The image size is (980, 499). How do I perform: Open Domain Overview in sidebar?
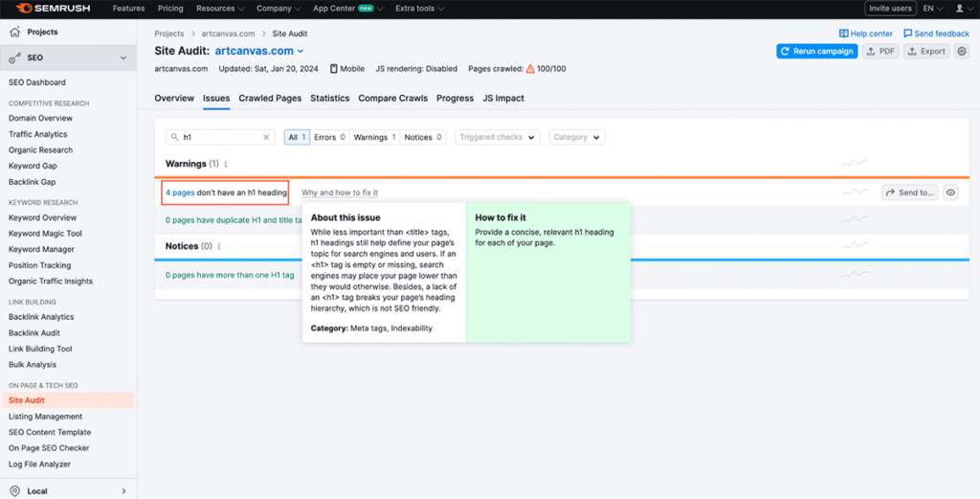(x=40, y=118)
